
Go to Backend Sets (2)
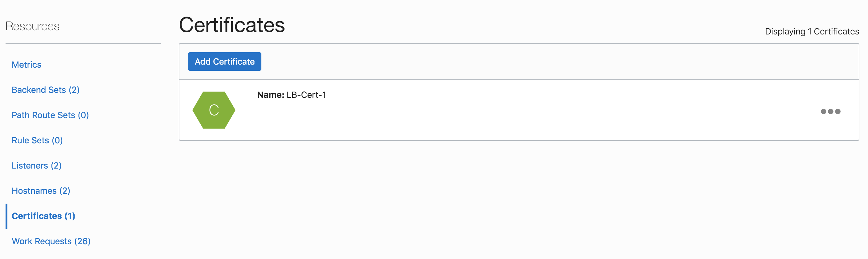coord(46,90)
